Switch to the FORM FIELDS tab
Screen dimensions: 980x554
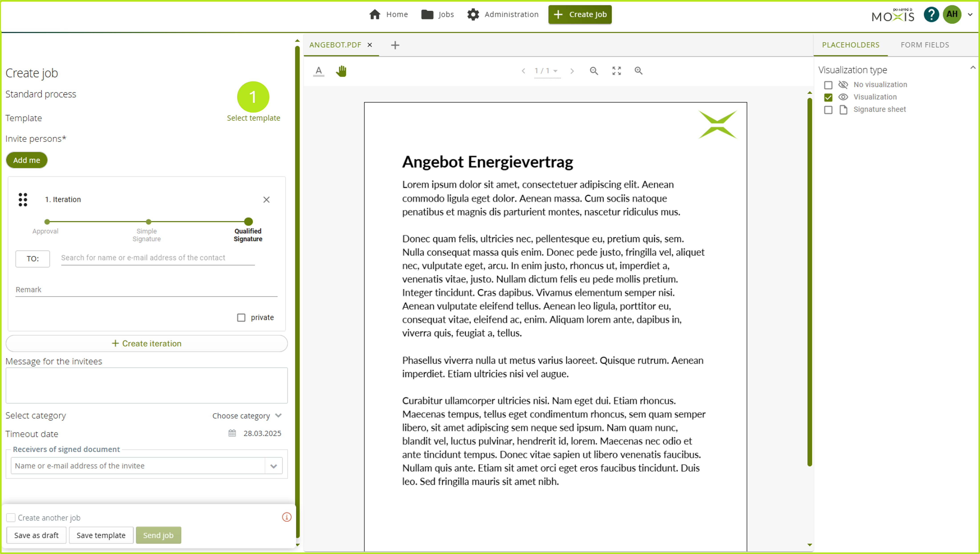click(x=924, y=45)
